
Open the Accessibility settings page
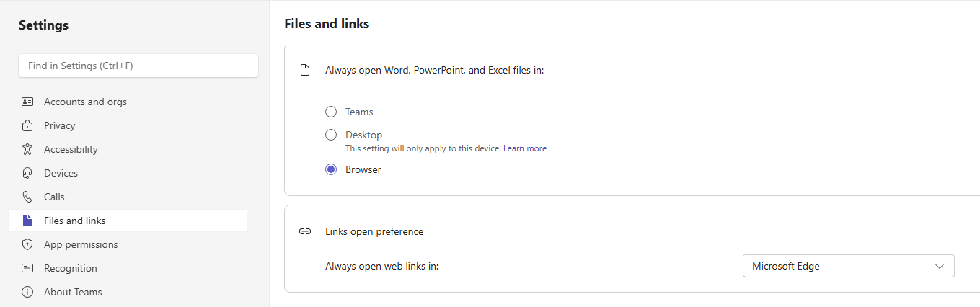[x=71, y=149]
